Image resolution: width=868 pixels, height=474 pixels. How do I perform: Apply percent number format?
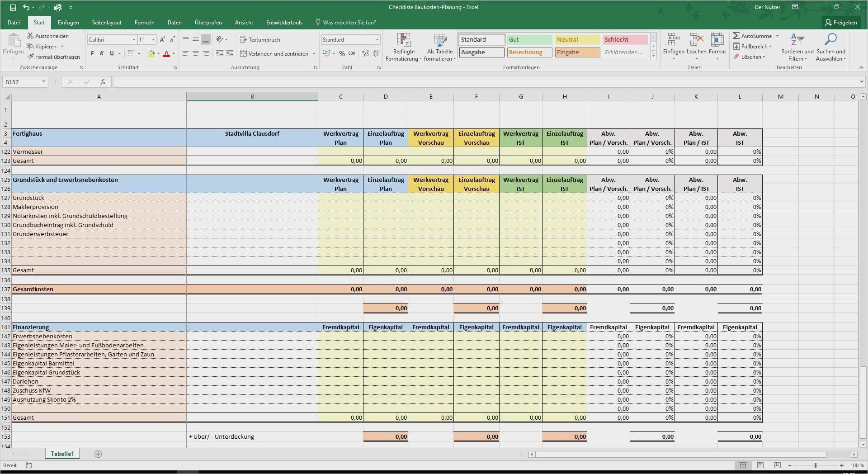coord(342,53)
